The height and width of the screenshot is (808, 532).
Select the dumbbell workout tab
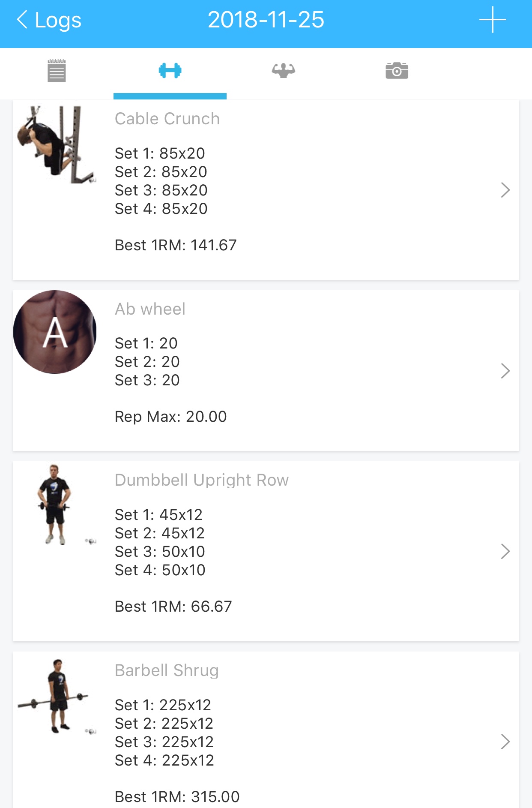point(170,71)
